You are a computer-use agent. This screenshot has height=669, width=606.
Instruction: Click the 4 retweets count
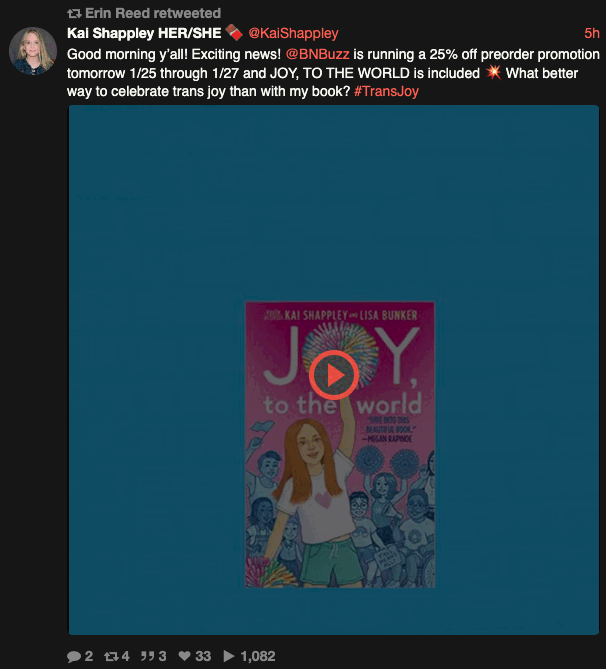[125, 656]
